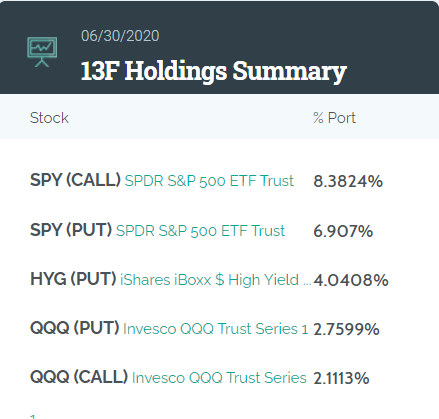Sort by the Stock column header
The image size is (439, 419).
click(49, 118)
